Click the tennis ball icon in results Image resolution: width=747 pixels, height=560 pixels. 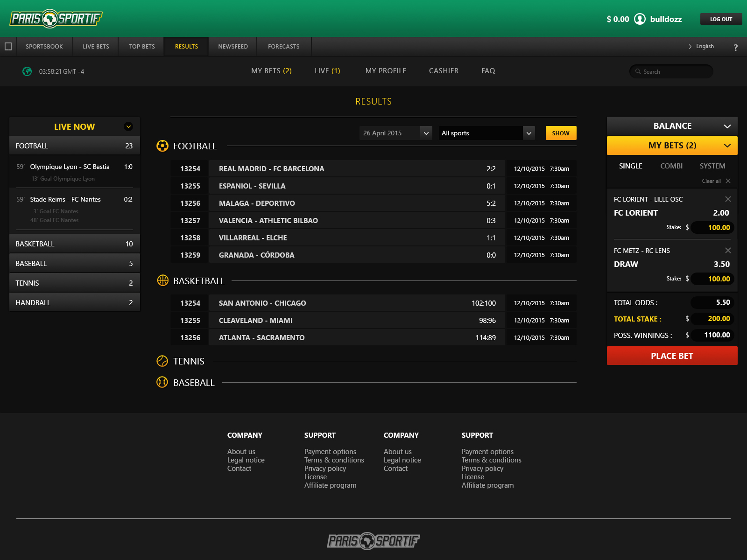pos(162,361)
